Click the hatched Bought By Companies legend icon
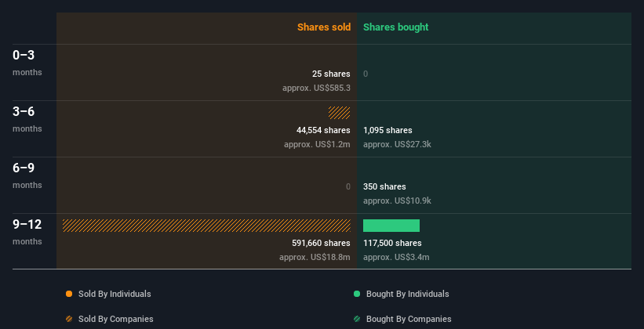Image resolution: width=644 pixels, height=329 pixels. (357, 319)
